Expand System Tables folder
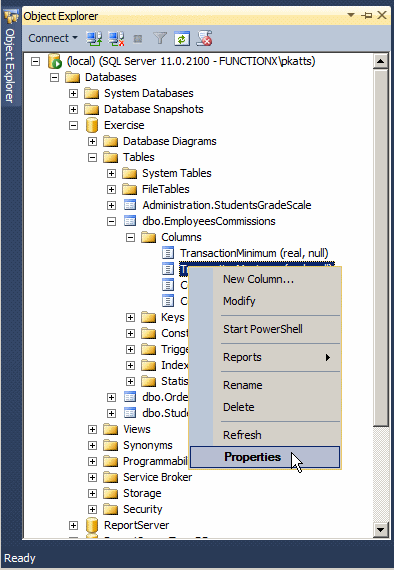This screenshot has width=394, height=570. point(111,173)
